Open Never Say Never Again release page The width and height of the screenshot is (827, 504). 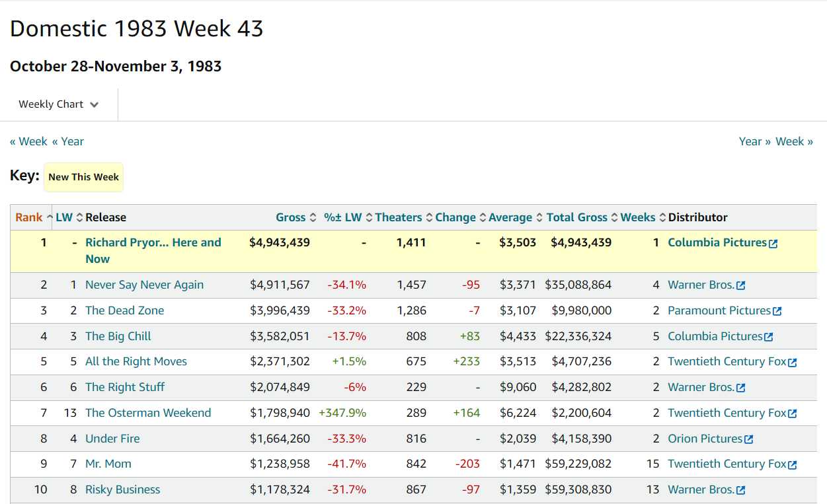point(144,285)
